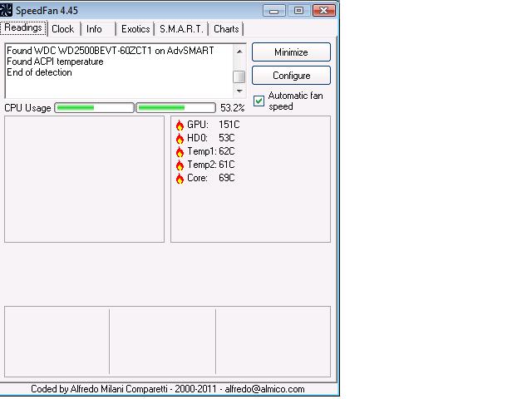Click the 'Found ACPI temperature' log line
Viewport: 532px width, 399px height.
[x=55, y=62]
